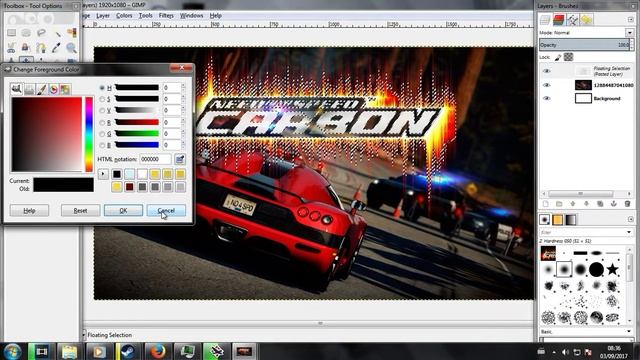The width and height of the screenshot is (640, 360).
Task: Hide the Background layer via eye icon
Action: pyautogui.click(x=547, y=98)
